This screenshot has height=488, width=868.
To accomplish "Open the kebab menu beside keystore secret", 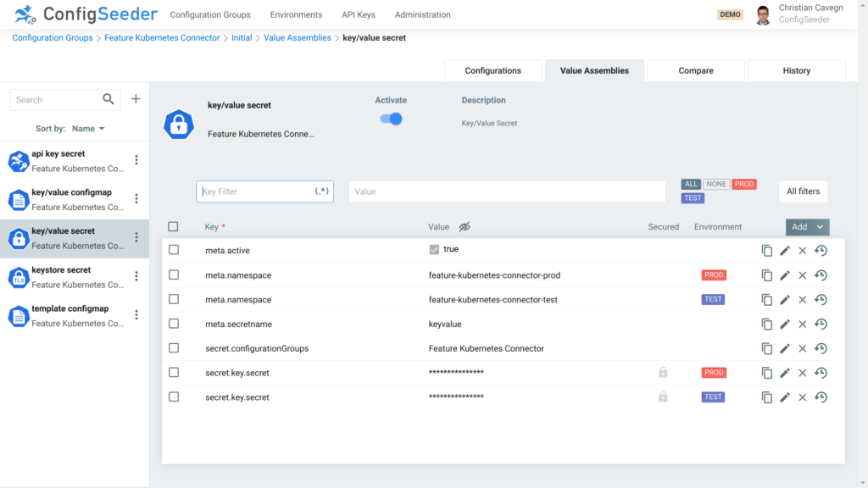I will 136,275.
